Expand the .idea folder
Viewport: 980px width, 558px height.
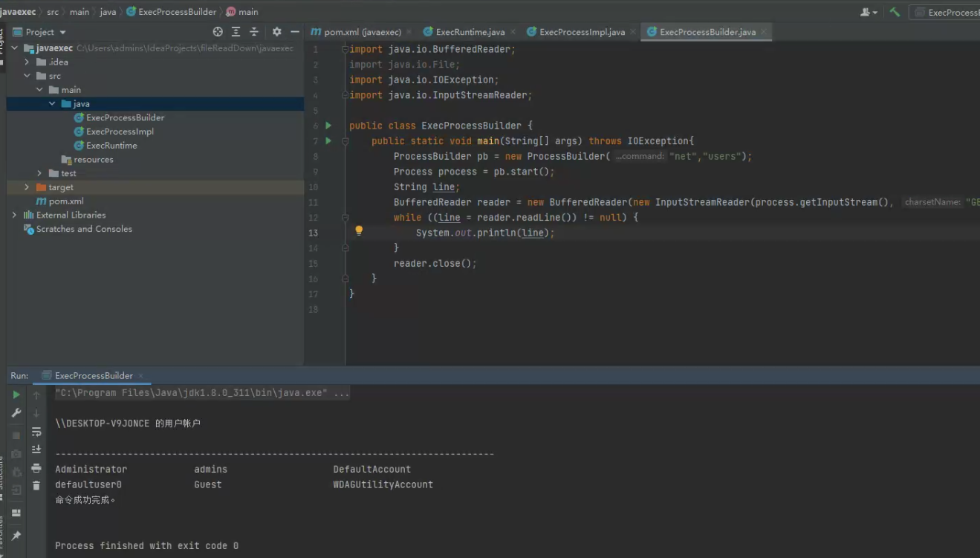coord(27,62)
